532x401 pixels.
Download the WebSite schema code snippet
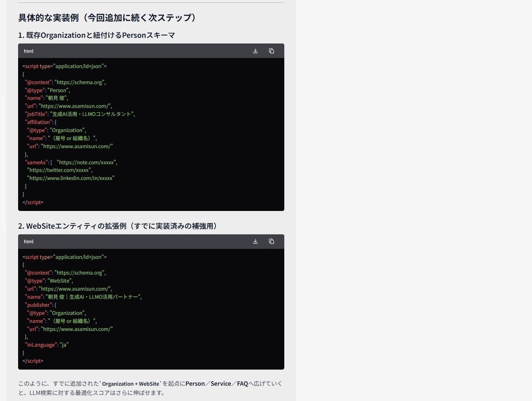(x=255, y=241)
